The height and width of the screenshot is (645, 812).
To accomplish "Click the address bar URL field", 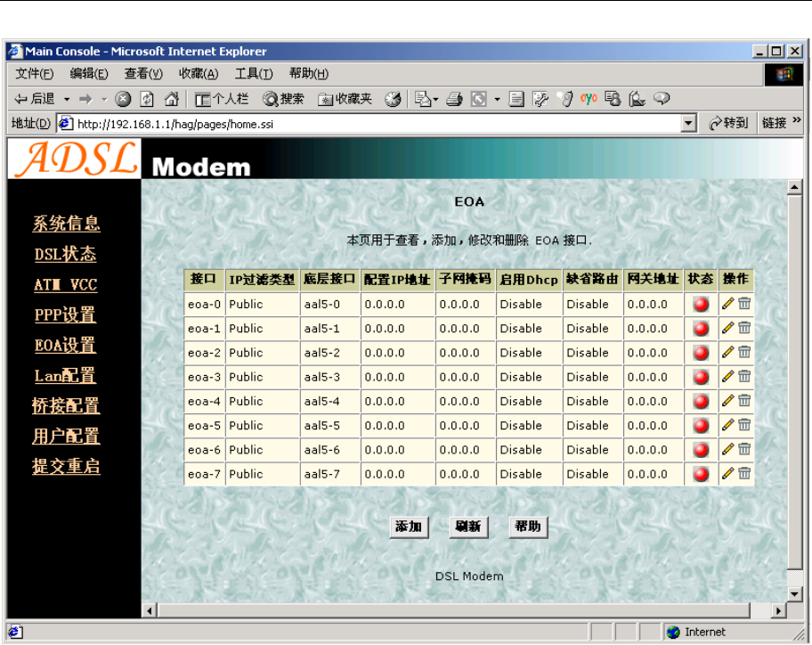I will [x=369, y=124].
